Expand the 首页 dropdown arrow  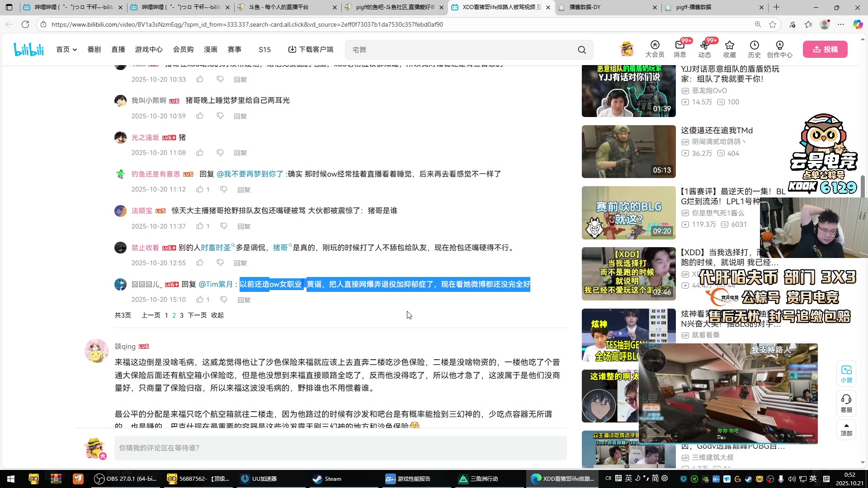pyautogui.click(x=75, y=50)
